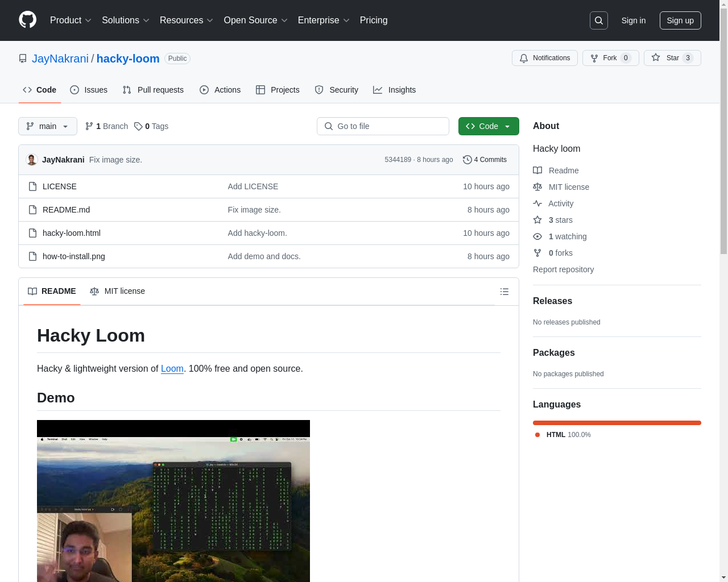728x582 pixels.
Task: Open the main branch selector dropdown
Action: coord(48,126)
